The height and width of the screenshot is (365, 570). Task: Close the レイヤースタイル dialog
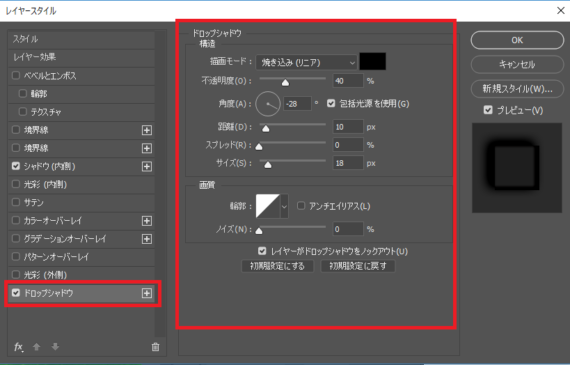(x=561, y=11)
